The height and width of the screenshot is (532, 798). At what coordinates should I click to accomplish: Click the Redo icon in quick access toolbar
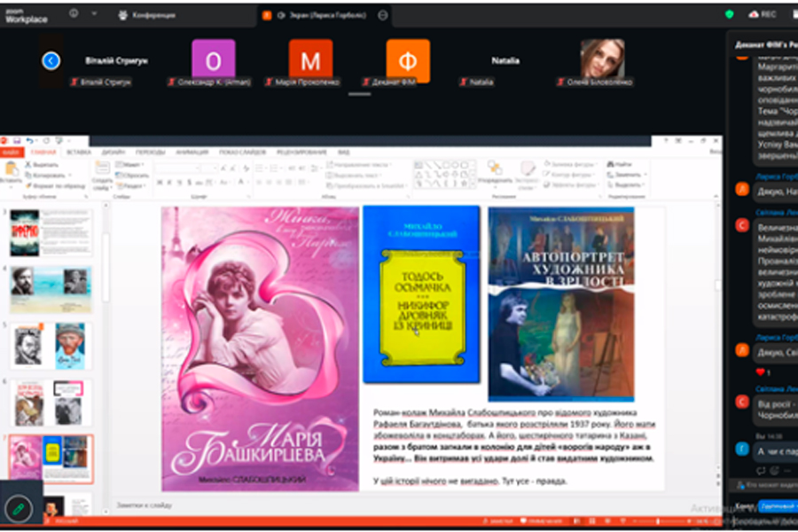pyautogui.click(x=46, y=140)
